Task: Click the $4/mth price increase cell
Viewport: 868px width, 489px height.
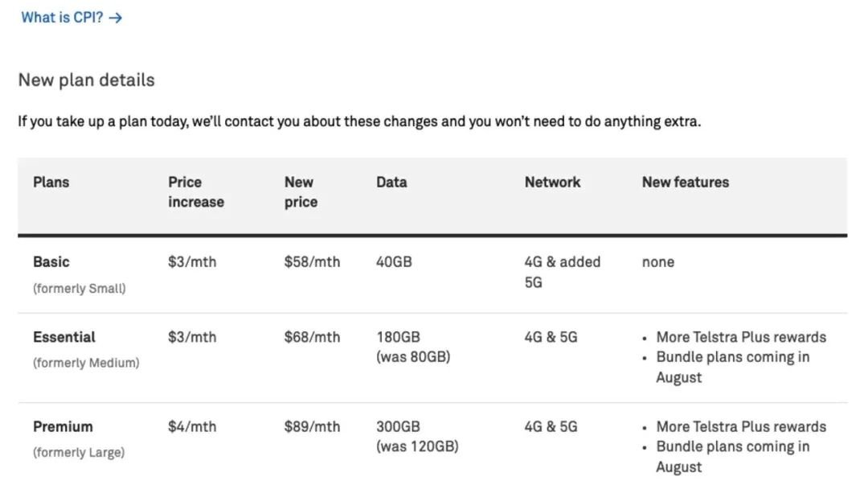Action: coord(192,427)
